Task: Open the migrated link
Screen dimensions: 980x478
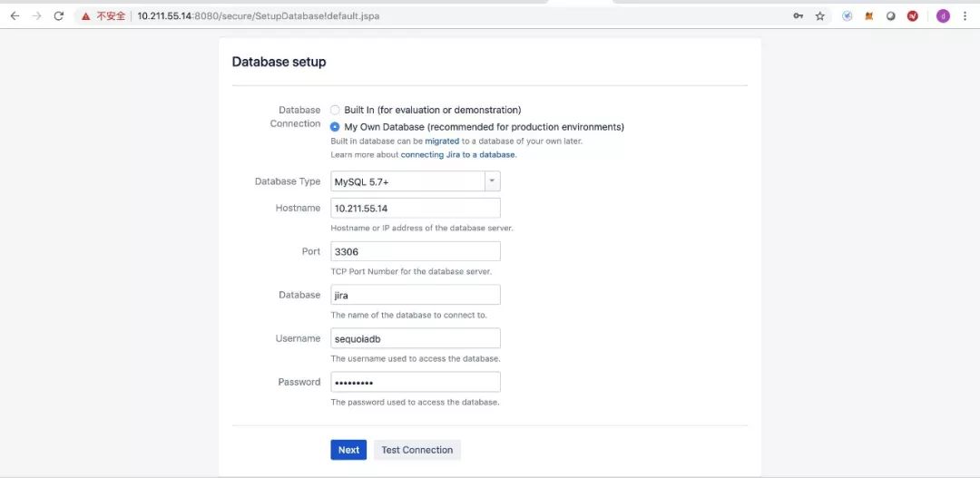Action: pos(442,141)
